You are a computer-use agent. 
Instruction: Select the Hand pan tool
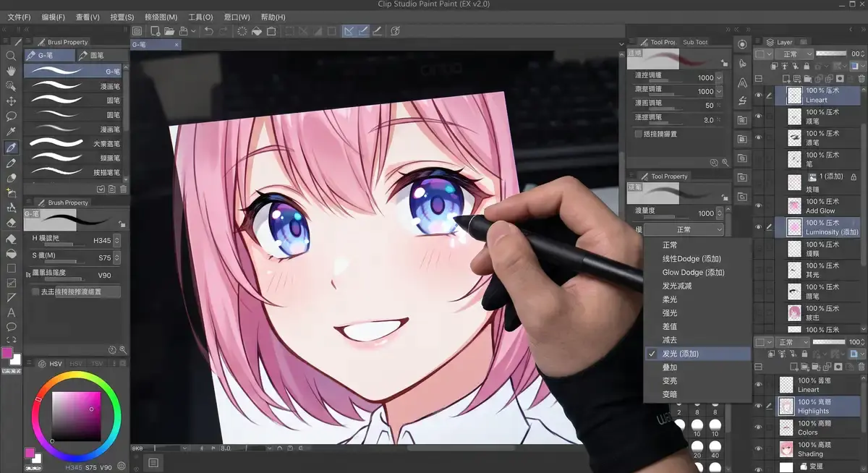coord(11,71)
